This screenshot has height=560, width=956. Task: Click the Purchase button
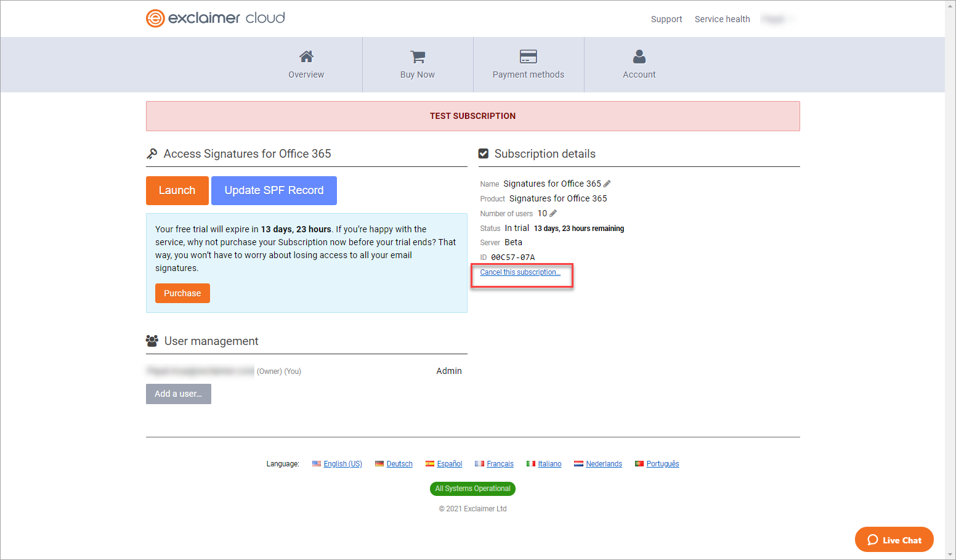[x=182, y=293]
